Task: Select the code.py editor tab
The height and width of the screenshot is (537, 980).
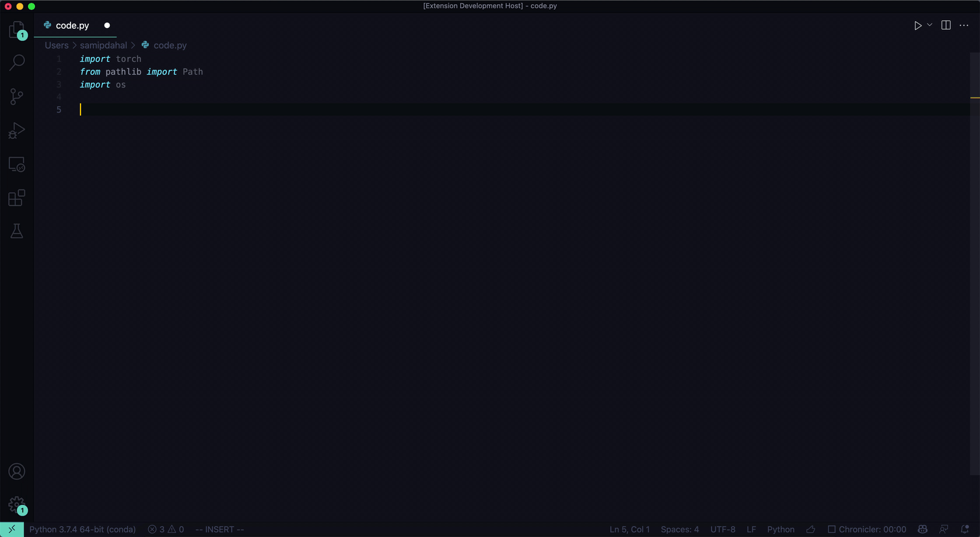Action: (x=75, y=25)
